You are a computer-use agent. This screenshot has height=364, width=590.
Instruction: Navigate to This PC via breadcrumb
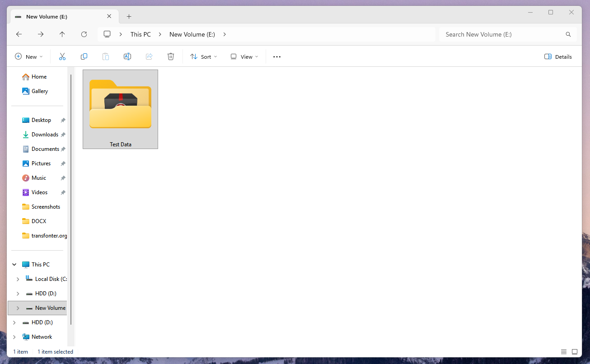coord(140,34)
